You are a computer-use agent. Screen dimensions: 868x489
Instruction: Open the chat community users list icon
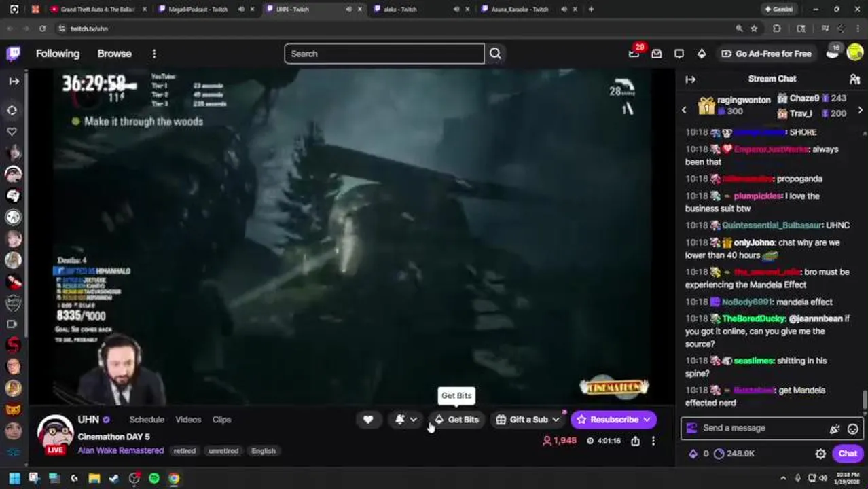855,79
